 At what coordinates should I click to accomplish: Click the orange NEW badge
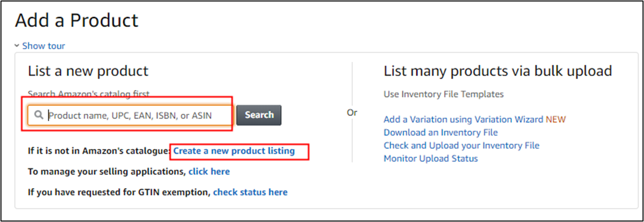tap(556, 119)
